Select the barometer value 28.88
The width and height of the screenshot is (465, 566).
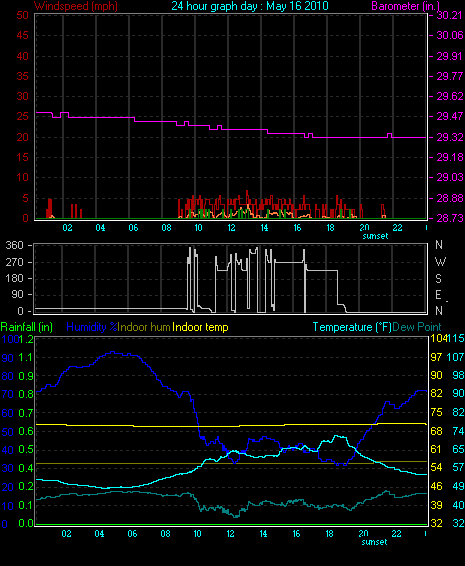(x=450, y=198)
